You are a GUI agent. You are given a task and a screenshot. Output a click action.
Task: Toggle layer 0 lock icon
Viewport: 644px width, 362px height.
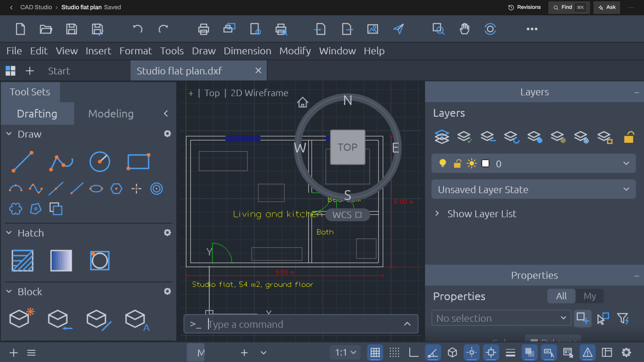(x=457, y=163)
